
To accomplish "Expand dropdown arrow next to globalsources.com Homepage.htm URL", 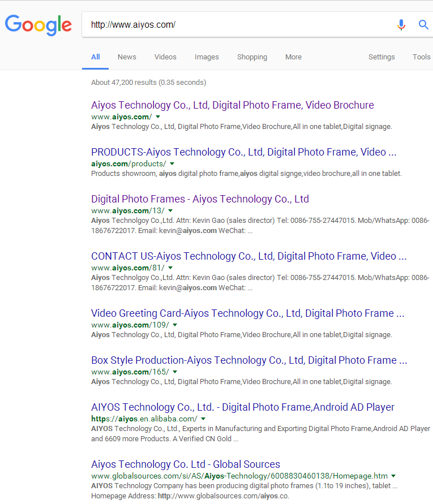I will (393, 476).
